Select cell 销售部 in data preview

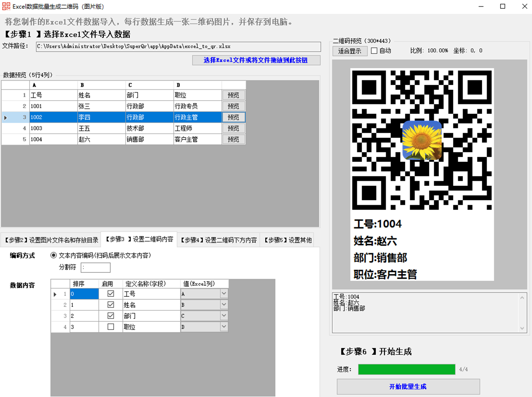pos(149,140)
